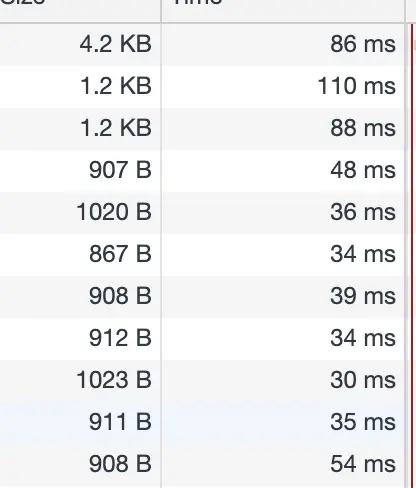This screenshot has height=488, width=416.
Task: Click the 86 ms time cell
Action: 283,44
